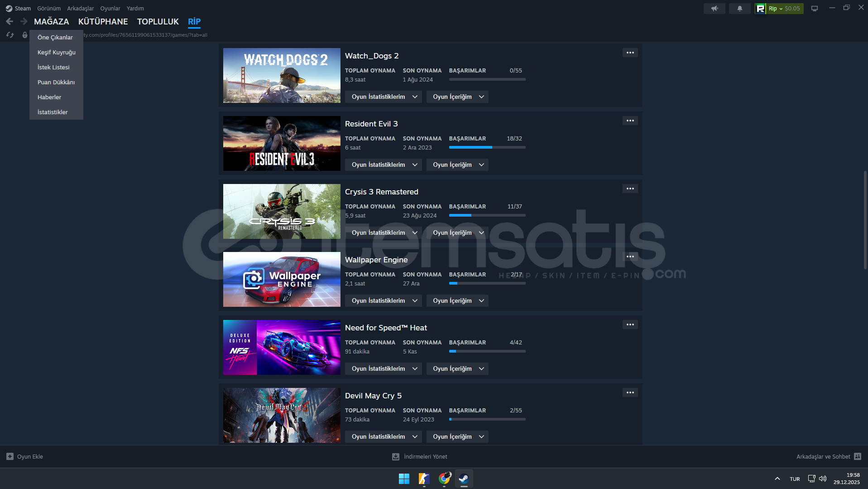Click the Steam taskbar icon
Screen dimensions: 868x489
464,479
